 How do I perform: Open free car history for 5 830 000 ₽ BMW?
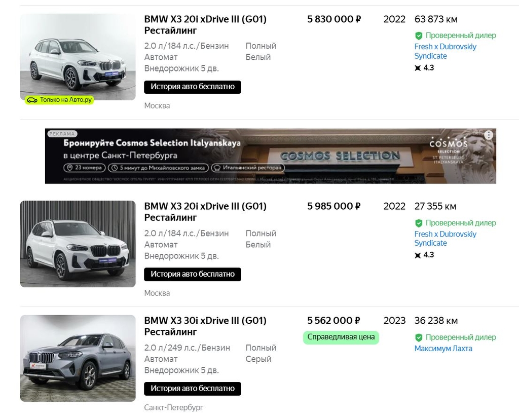pyautogui.click(x=193, y=87)
